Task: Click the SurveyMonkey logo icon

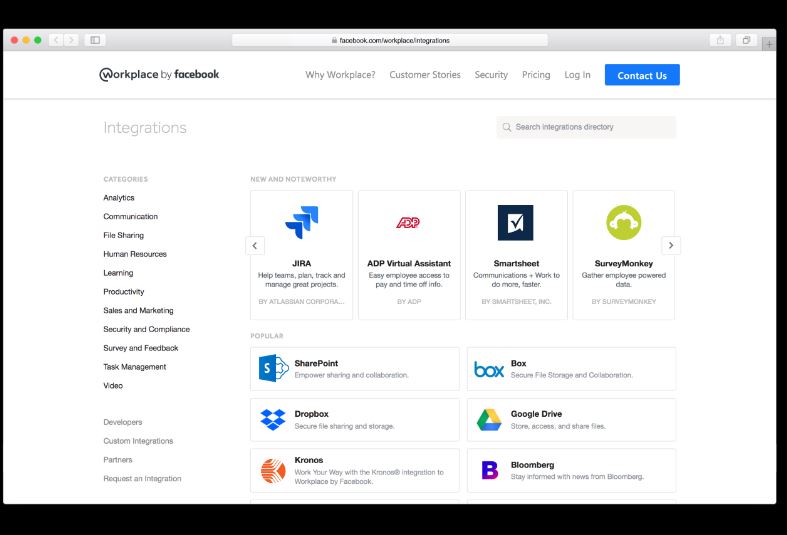Action: pos(623,222)
